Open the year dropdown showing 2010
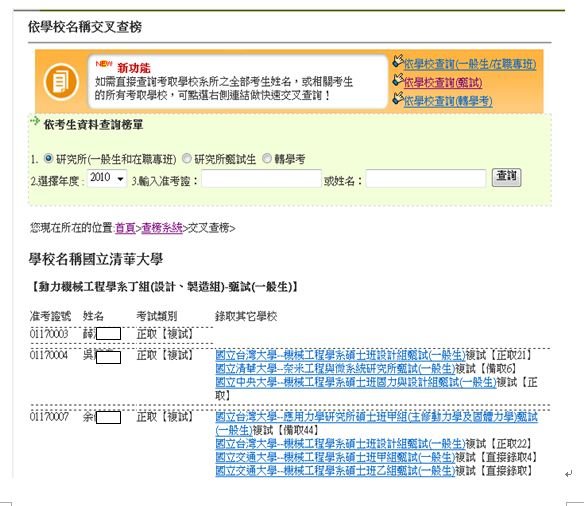Screen dimensions: 584x506 [x=107, y=178]
